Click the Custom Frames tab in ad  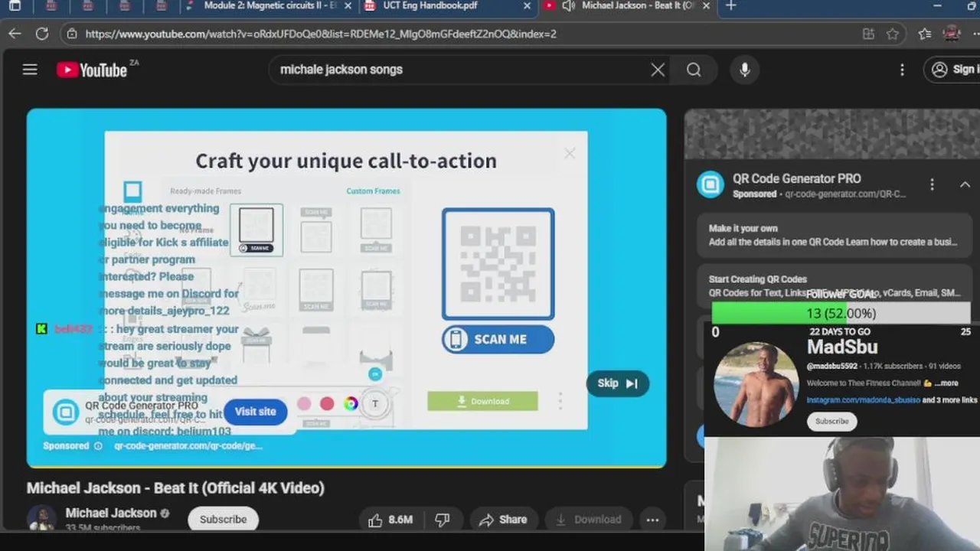pos(373,191)
